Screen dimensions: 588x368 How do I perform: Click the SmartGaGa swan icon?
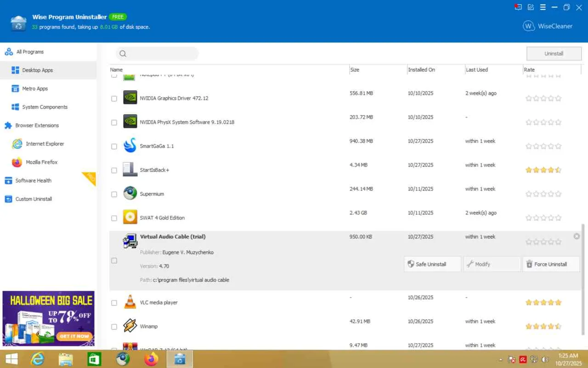pos(130,145)
